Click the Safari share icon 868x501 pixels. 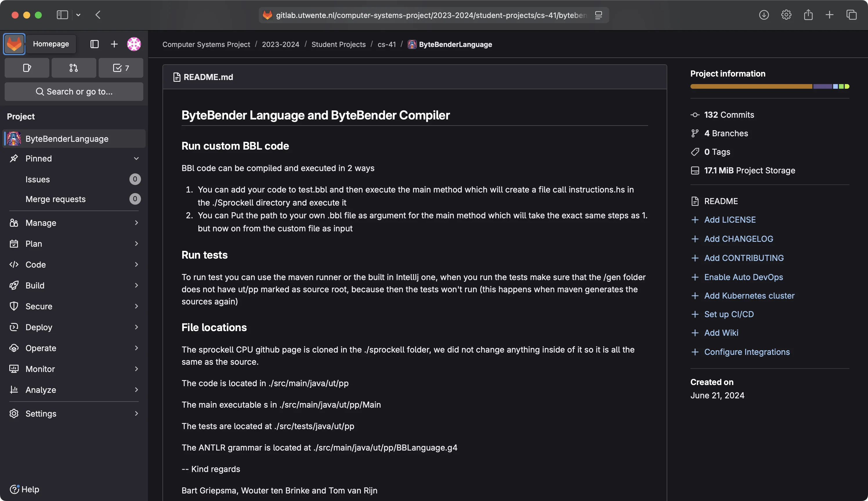tap(808, 15)
